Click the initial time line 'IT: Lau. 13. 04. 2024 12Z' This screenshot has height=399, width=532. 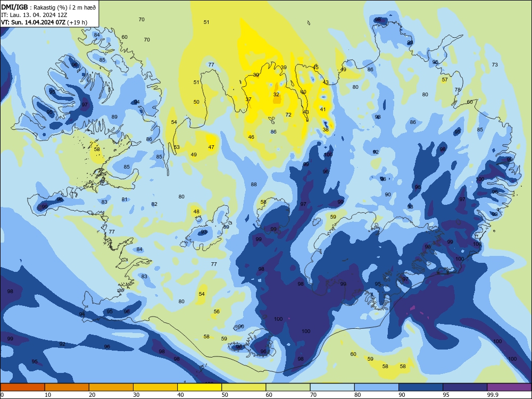tap(34, 15)
